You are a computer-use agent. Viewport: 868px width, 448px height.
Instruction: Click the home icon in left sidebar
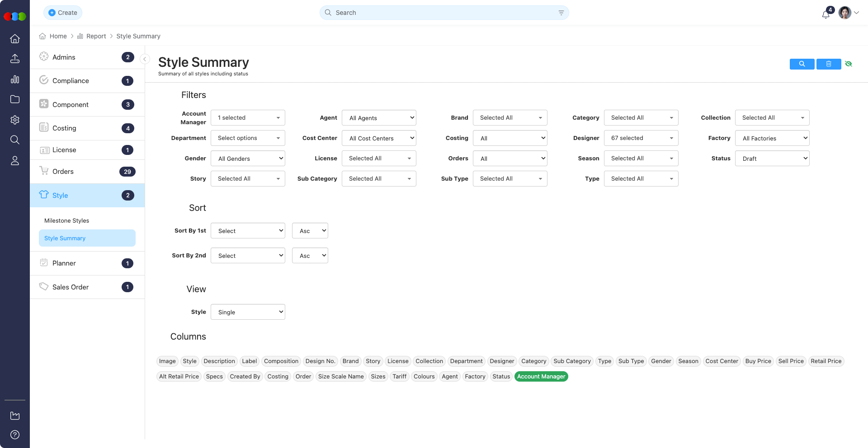click(x=15, y=39)
